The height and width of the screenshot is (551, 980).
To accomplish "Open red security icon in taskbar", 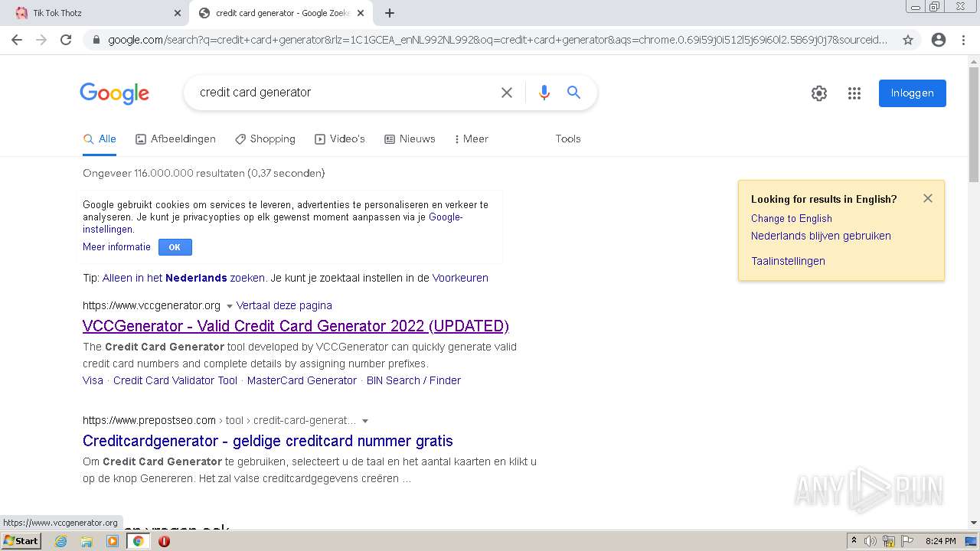I will 164,541.
